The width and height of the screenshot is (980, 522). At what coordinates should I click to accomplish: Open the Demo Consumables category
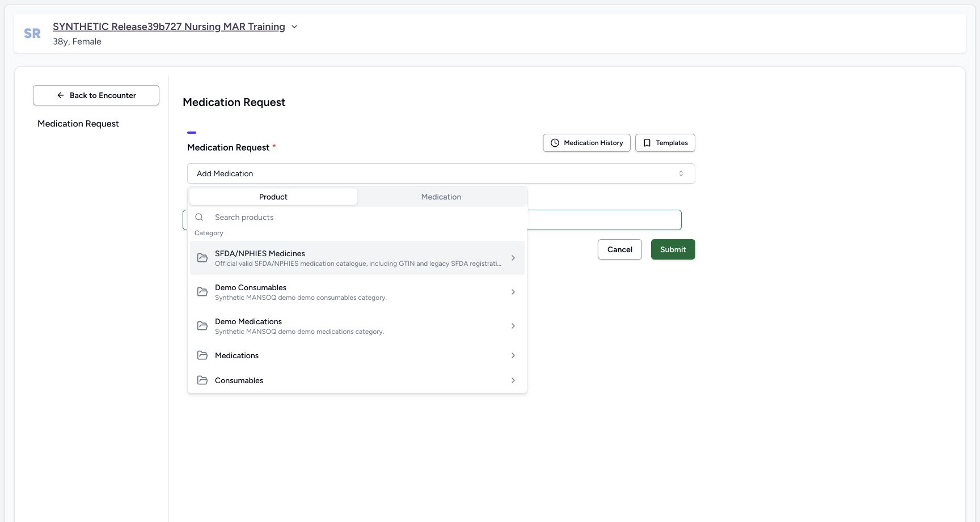357,292
